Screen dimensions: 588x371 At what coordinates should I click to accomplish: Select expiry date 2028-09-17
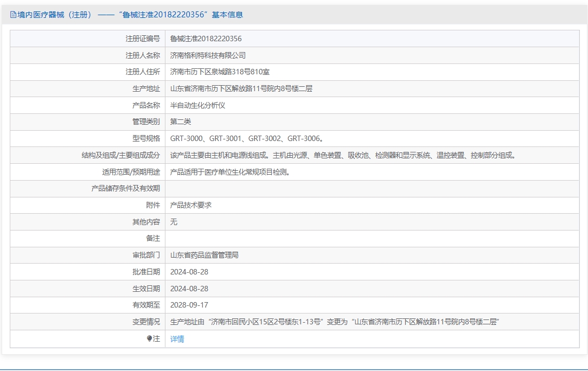pos(189,305)
